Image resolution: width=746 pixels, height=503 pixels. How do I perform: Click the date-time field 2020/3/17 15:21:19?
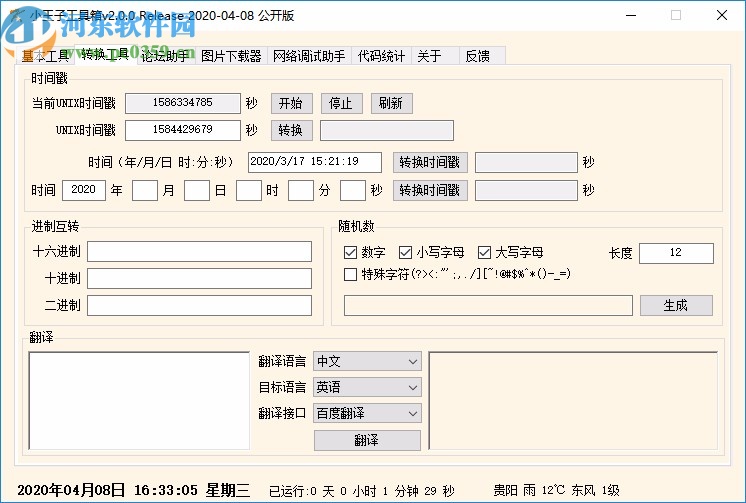click(314, 162)
